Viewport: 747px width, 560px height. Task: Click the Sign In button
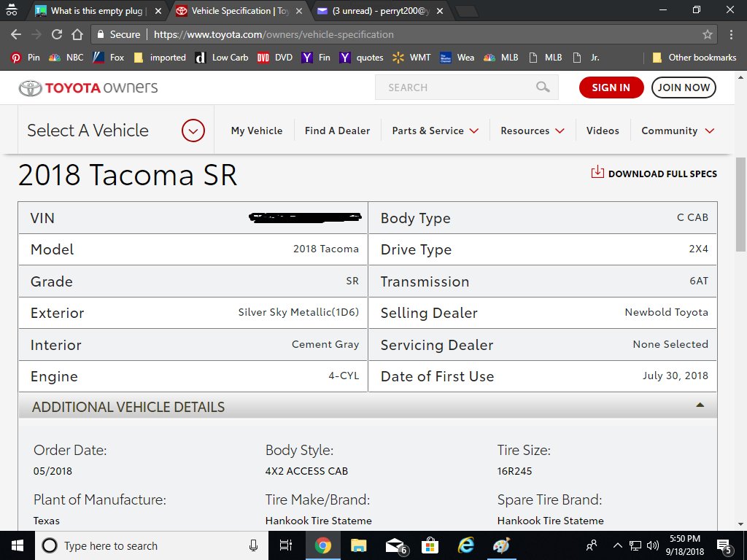click(611, 87)
